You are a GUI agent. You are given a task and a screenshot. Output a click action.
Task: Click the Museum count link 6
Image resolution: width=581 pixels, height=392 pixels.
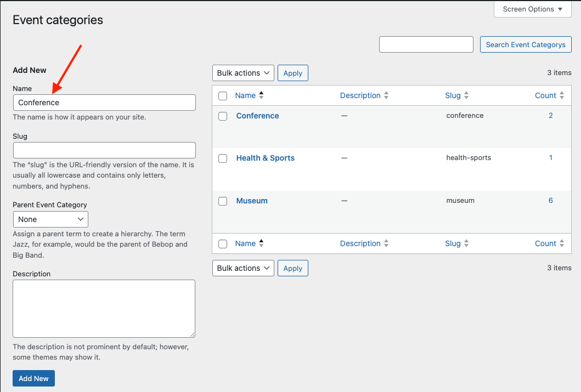tap(550, 201)
